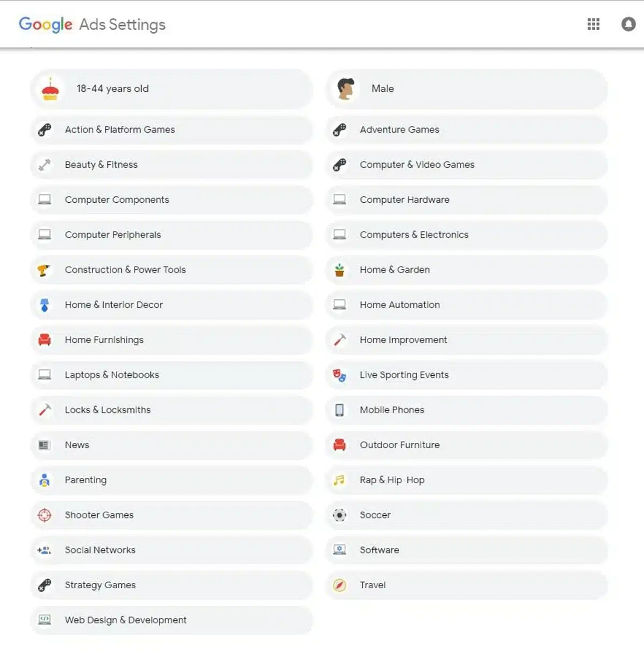644x651 pixels.
Task: Click the mobile phone icon on Mobile Phones
Action: pos(339,410)
